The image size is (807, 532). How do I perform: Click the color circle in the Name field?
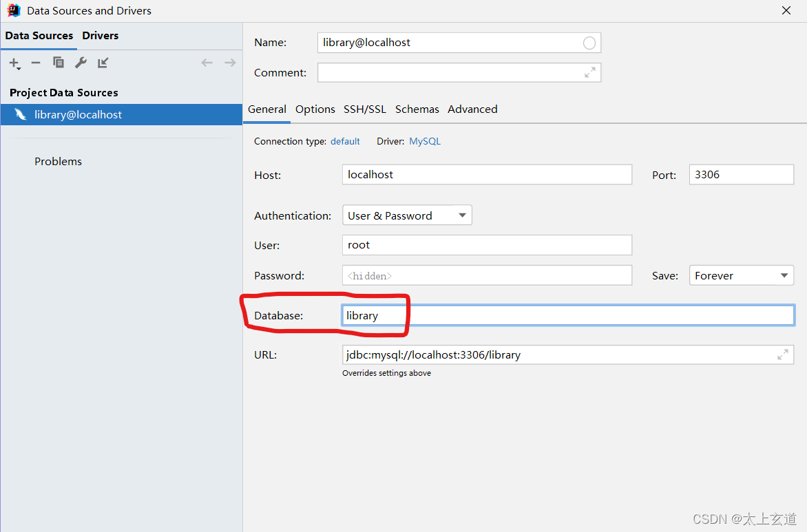(589, 43)
